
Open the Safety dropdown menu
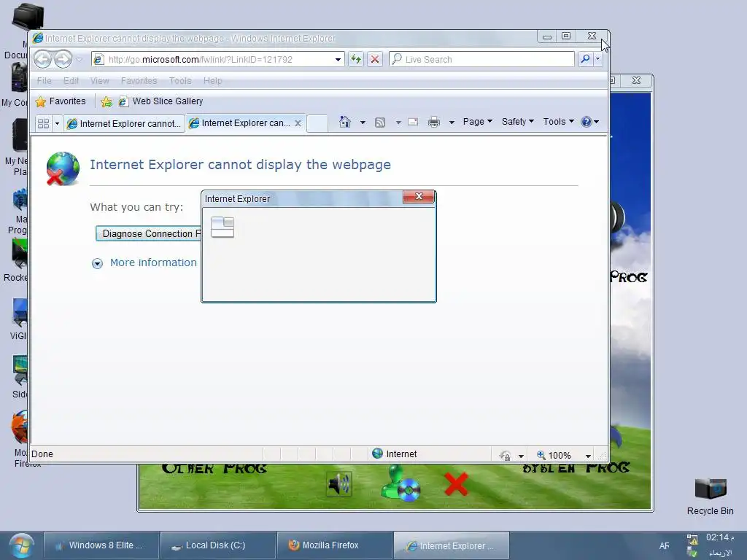click(x=518, y=122)
